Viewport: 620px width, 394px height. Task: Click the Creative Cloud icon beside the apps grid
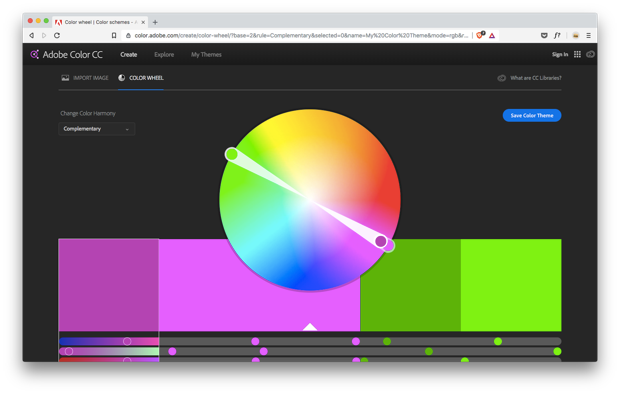(x=590, y=54)
